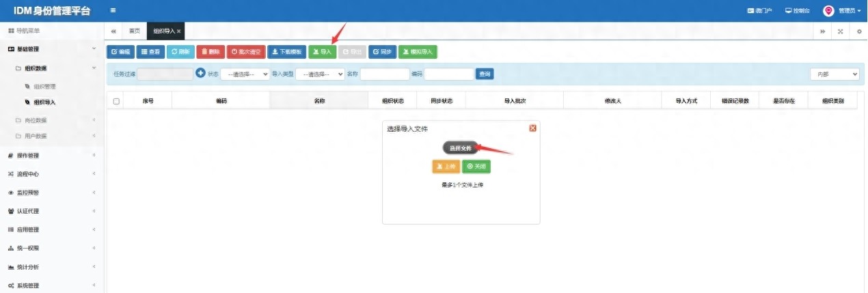
Task: Check the select-all checkbox in table header
Action: (x=116, y=101)
